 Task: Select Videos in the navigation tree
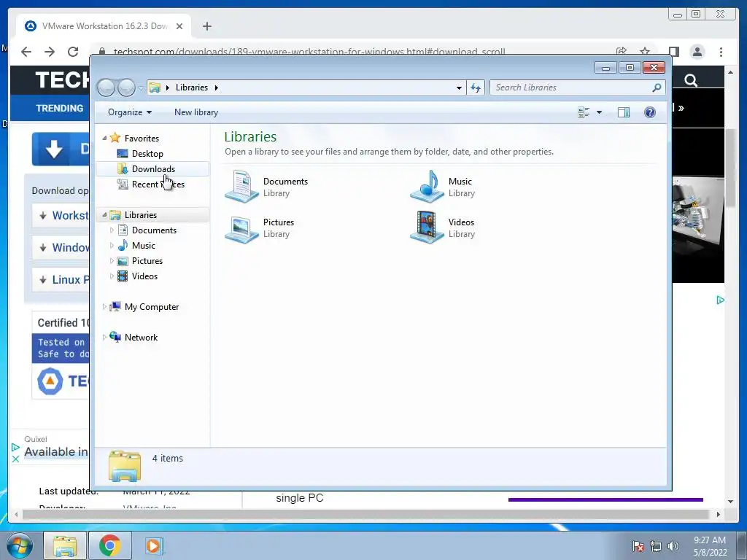click(x=144, y=276)
